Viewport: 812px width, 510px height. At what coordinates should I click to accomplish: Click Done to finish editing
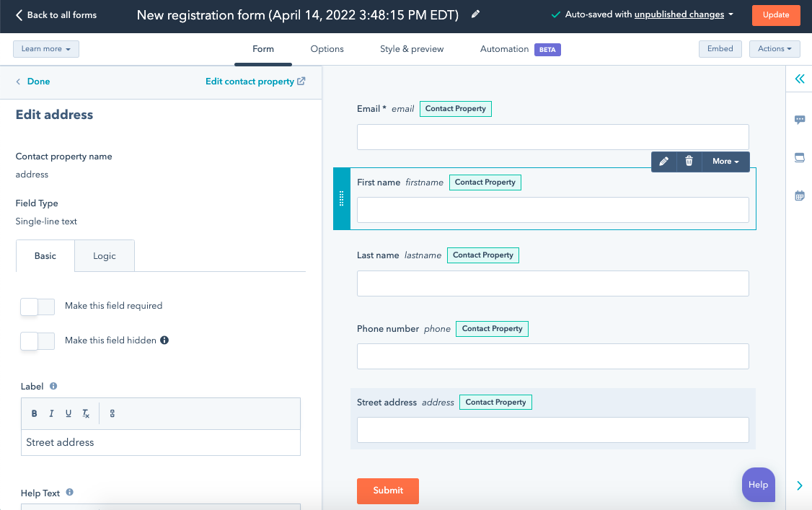click(38, 82)
